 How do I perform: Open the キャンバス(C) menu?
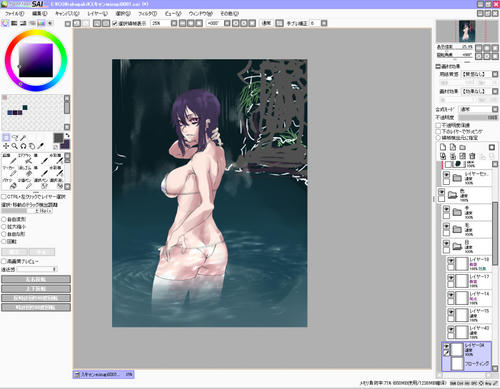pos(67,14)
